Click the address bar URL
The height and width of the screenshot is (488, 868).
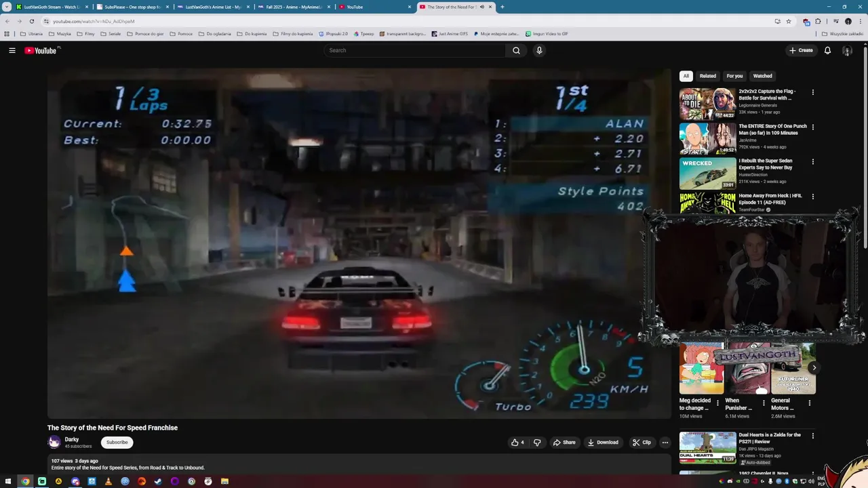point(94,21)
